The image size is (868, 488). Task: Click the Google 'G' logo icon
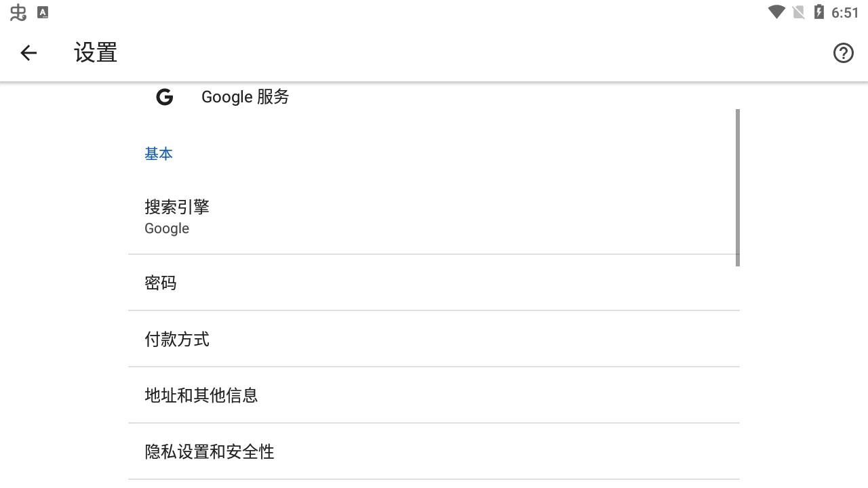pyautogui.click(x=165, y=97)
